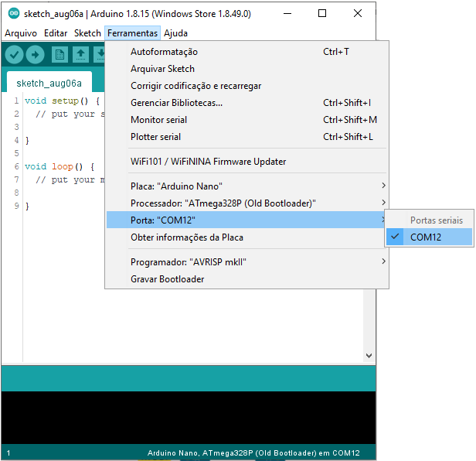Select the sketch_aug06a tab

coord(49,83)
